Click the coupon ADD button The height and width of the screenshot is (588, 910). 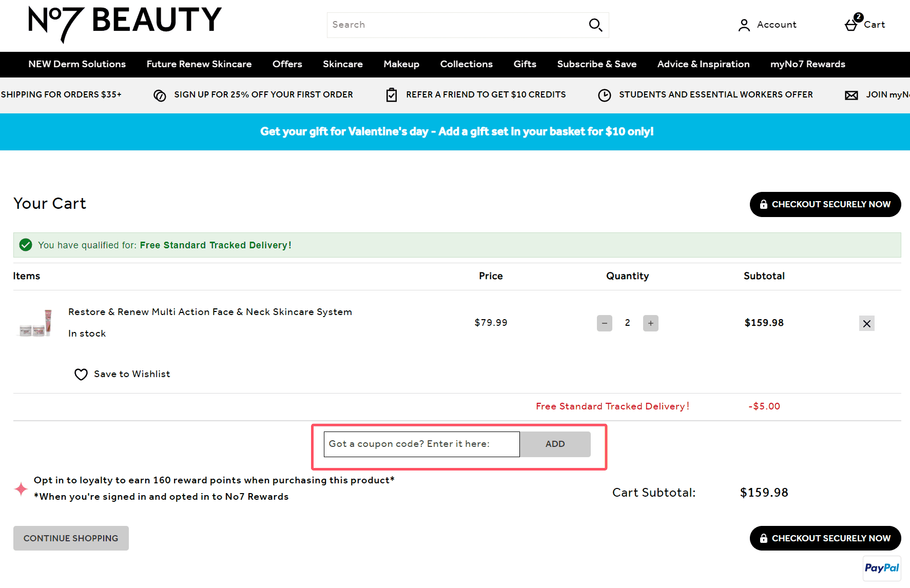[555, 444]
